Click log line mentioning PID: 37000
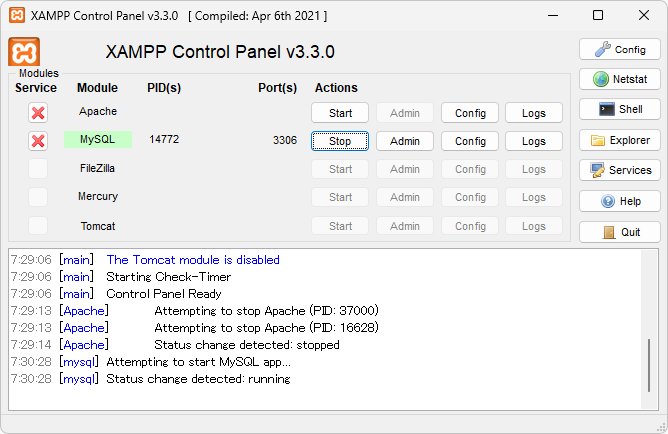Image resolution: width=668 pixels, height=434 pixels. pyautogui.click(x=266, y=311)
